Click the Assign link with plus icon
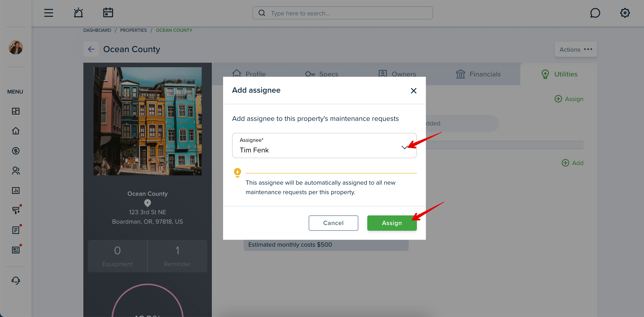 click(569, 99)
